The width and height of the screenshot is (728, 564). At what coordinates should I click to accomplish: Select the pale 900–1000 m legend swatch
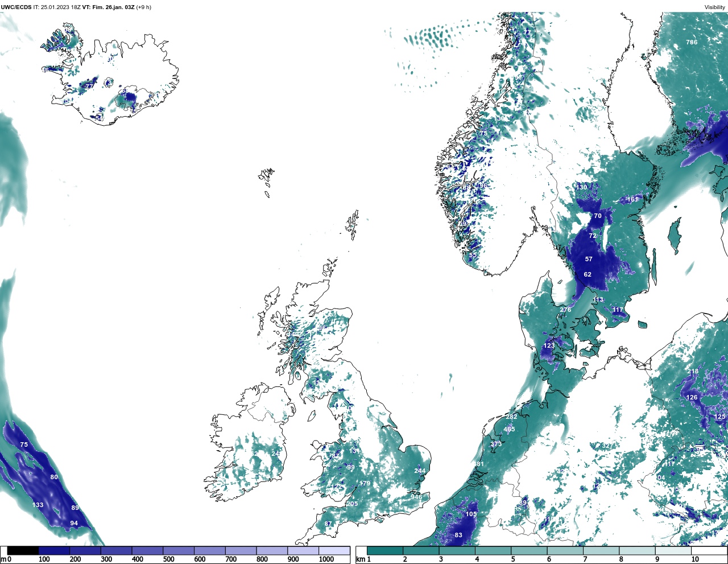pyautogui.click(x=303, y=550)
